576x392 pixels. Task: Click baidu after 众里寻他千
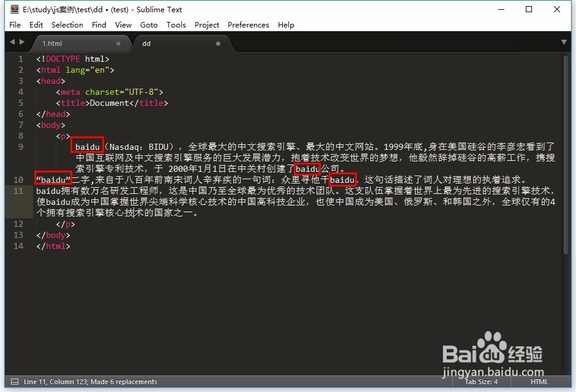[342, 180]
